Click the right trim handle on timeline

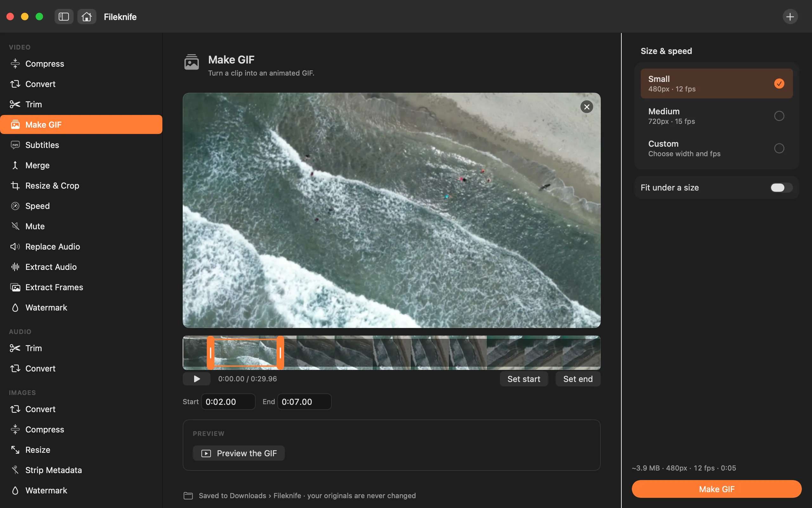[280, 352]
